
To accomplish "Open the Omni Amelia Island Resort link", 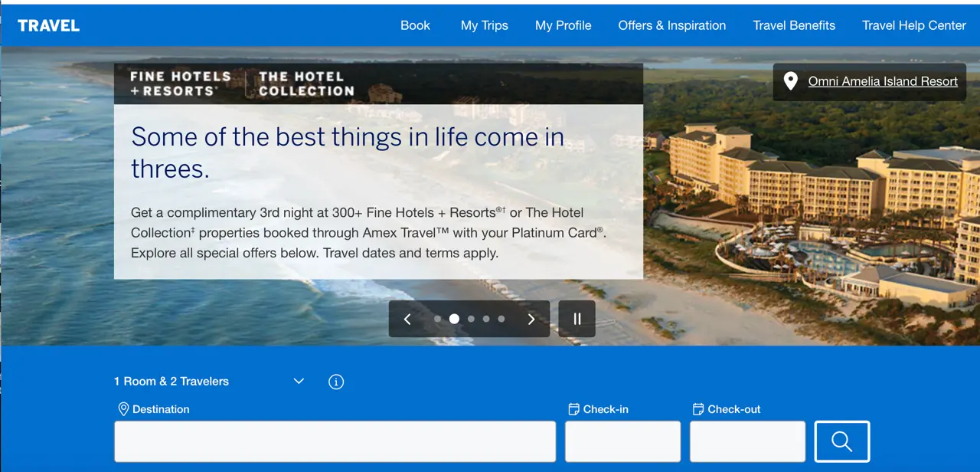I will coord(883,81).
